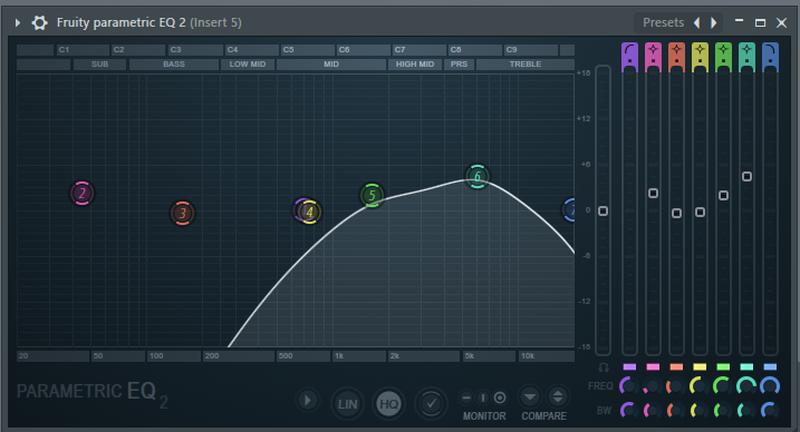The image size is (800, 432).
Task: Click the pink band 2 color swatch
Action: click(653, 367)
